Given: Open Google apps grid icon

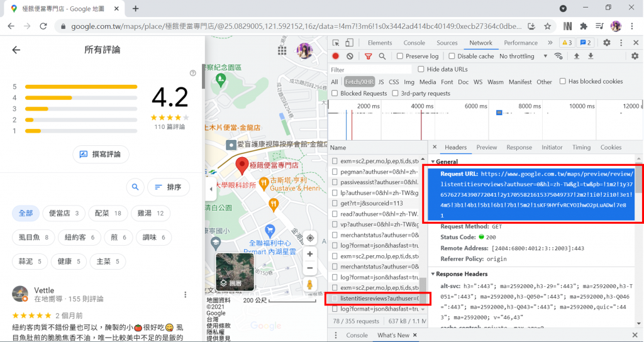Looking at the screenshot, I should 282,50.
